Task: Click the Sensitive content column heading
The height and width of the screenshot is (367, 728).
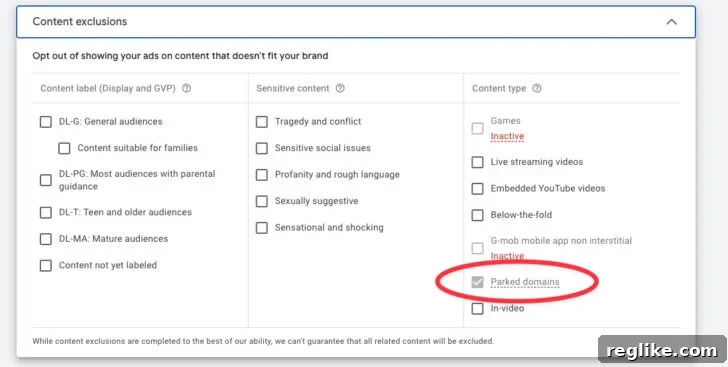Action: 293,88
